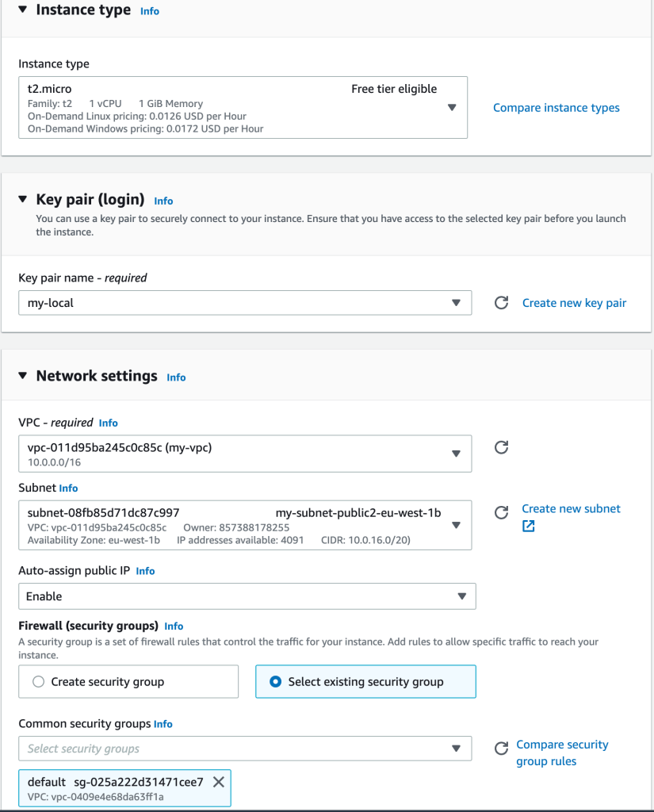Open Compare instance types
The height and width of the screenshot is (812, 654).
click(x=556, y=107)
